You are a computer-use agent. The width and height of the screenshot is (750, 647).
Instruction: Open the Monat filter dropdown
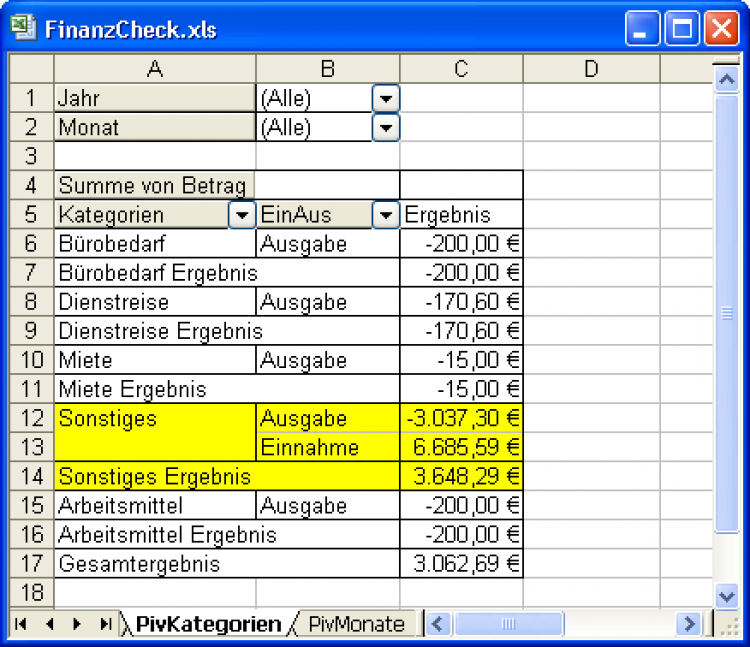click(385, 127)
